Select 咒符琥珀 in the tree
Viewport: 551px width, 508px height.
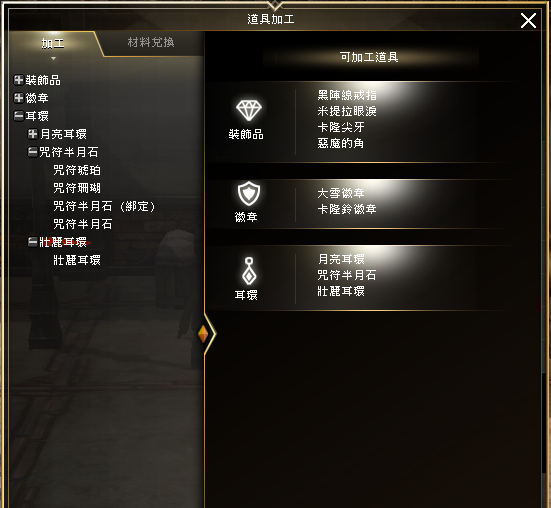click(x=77, y=170)
